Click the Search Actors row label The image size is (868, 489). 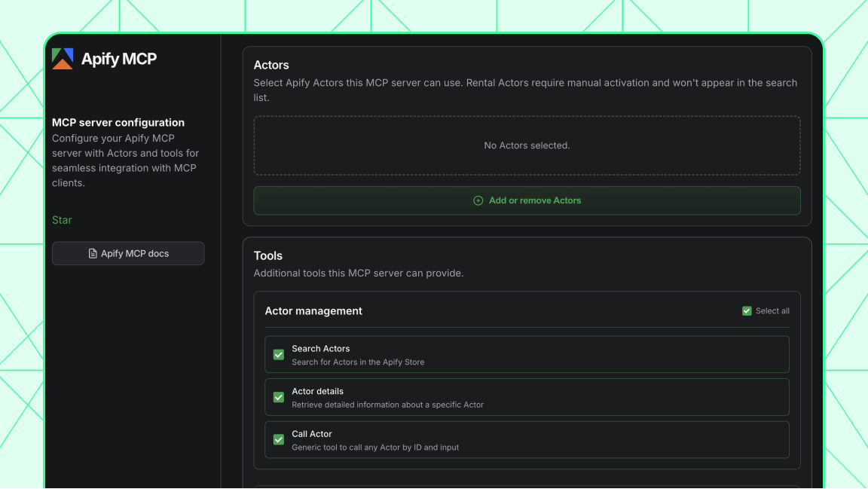click(x=320, y=349)
